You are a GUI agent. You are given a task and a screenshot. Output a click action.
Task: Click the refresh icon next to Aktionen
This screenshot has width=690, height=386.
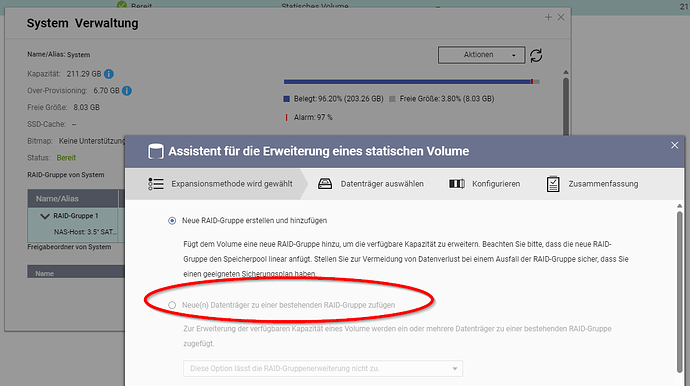click(536, 55)
